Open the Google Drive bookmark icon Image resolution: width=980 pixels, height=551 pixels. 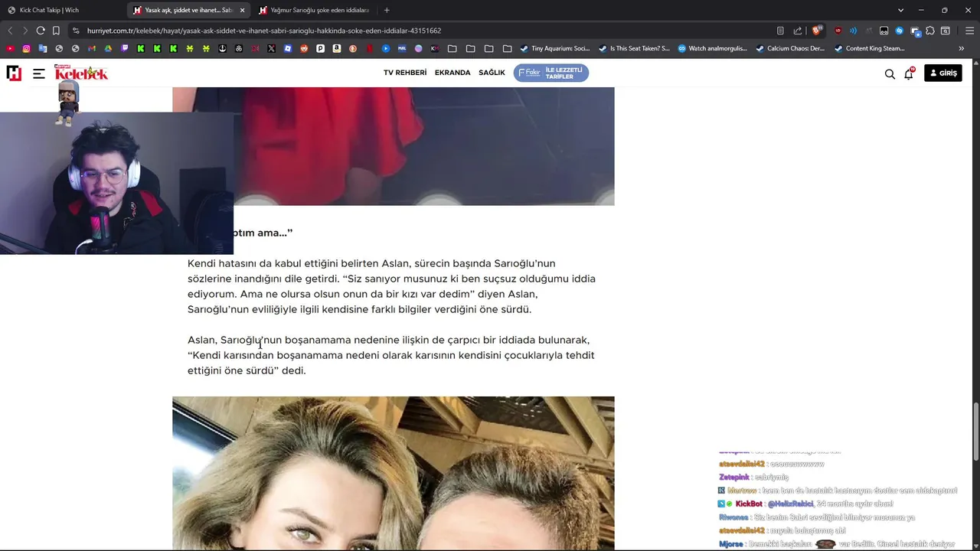click(x=108, y=48)
